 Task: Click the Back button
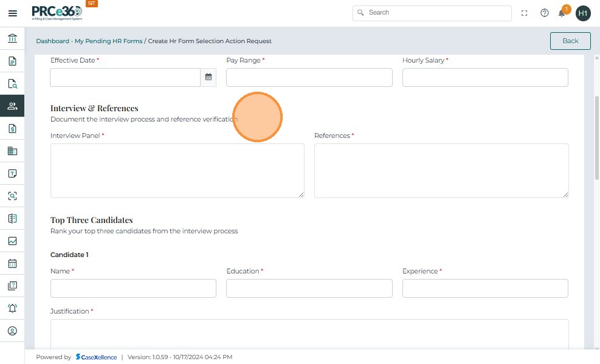point(570,41)
